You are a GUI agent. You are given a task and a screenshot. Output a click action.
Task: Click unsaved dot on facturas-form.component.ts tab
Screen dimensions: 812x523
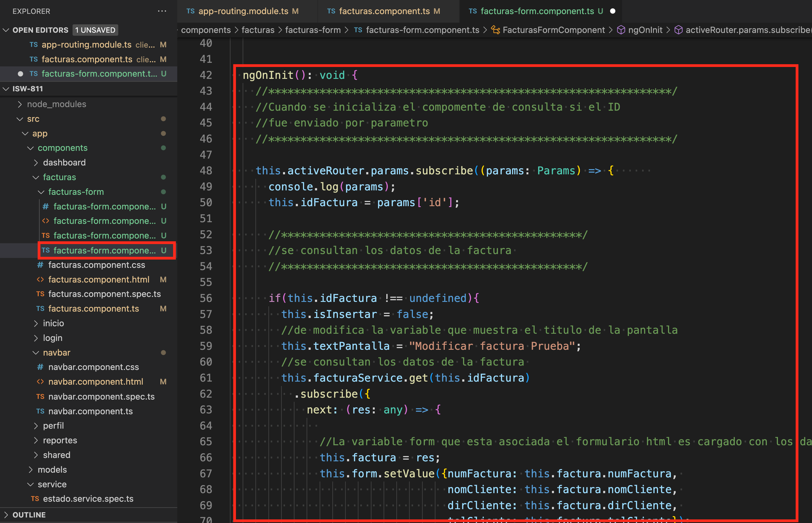coord(613,11)
